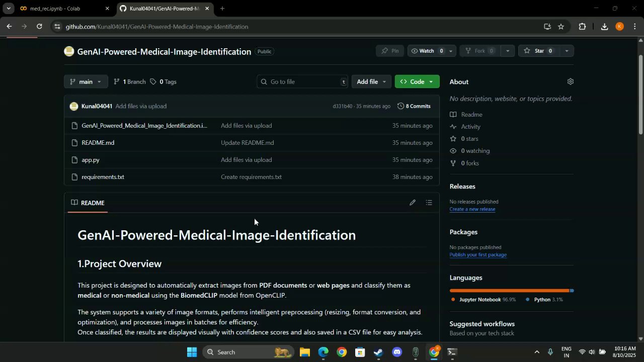Open the Chrome profile avatar
The height and width of the screenshot is (362, 644).
click(620, 27)
